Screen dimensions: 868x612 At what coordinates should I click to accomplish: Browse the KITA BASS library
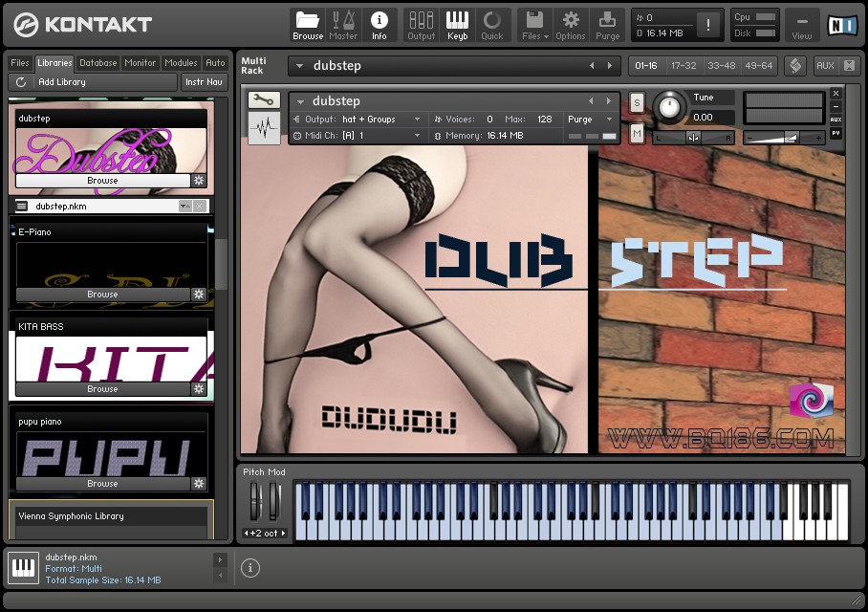(x=102, y=389)
